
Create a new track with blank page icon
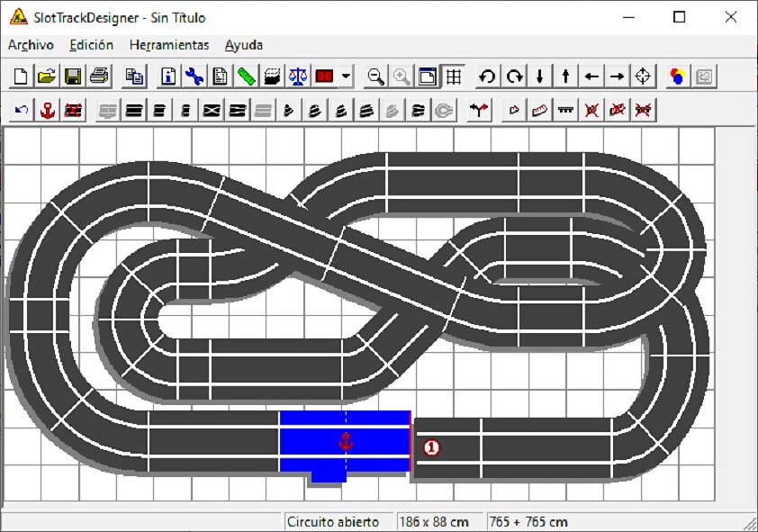21,77
